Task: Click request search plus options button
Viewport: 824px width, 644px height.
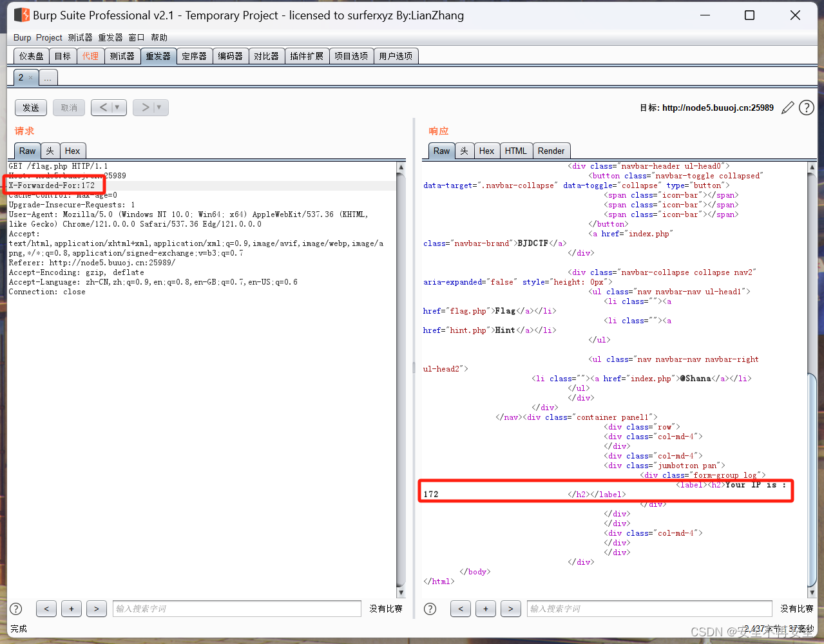Action: click(x=72, y=609)
